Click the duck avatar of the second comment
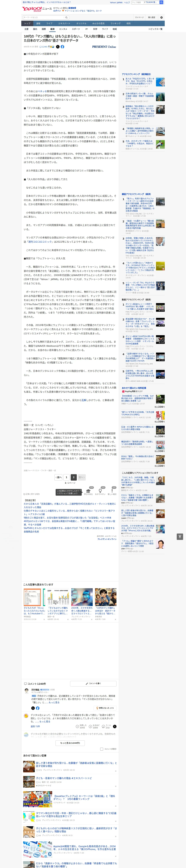Image resolution: width=186 pixels, height=868 pixels. [26, 716]
